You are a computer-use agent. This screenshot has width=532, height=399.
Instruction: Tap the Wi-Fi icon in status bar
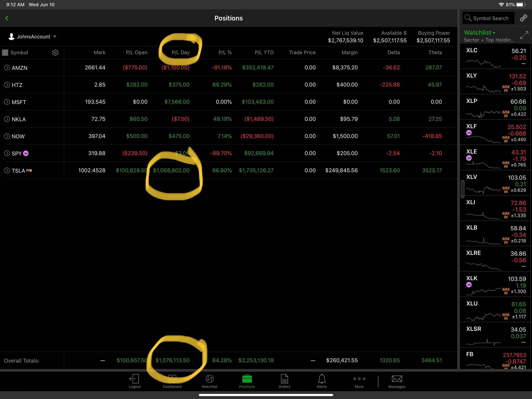coord(501,5)
